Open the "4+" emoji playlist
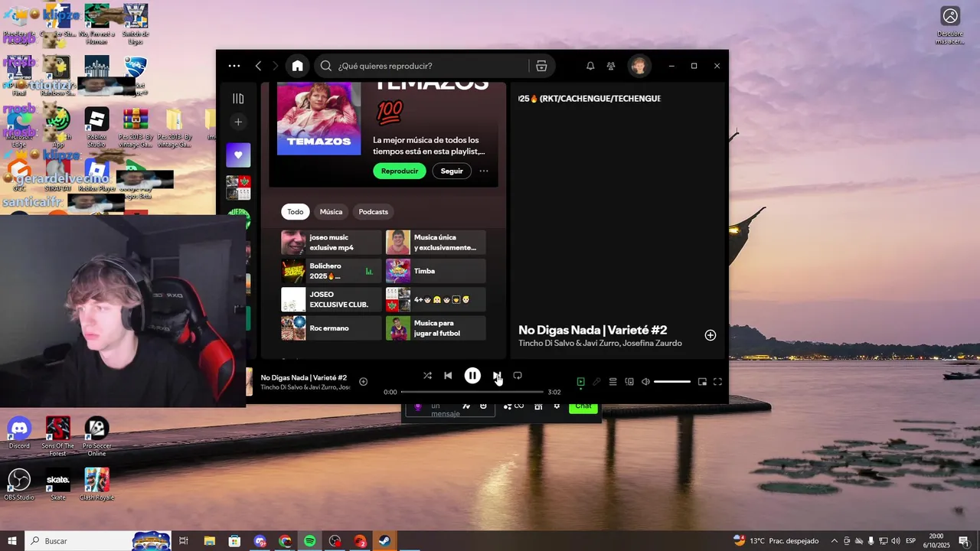The height and width of the screenshot is (551, 980). 436,299
